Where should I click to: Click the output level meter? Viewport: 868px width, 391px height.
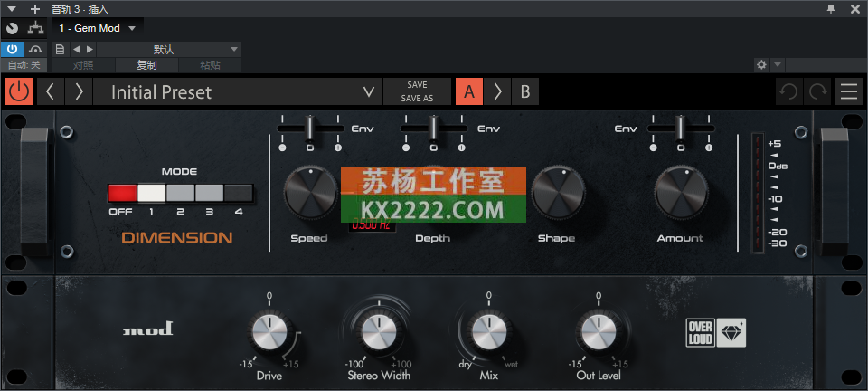(x=758, y=194)
